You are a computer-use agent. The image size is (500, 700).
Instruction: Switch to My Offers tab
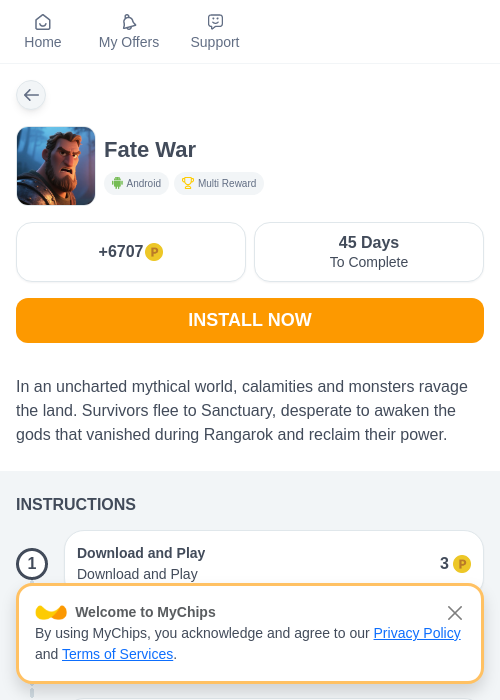pos(129,42)
